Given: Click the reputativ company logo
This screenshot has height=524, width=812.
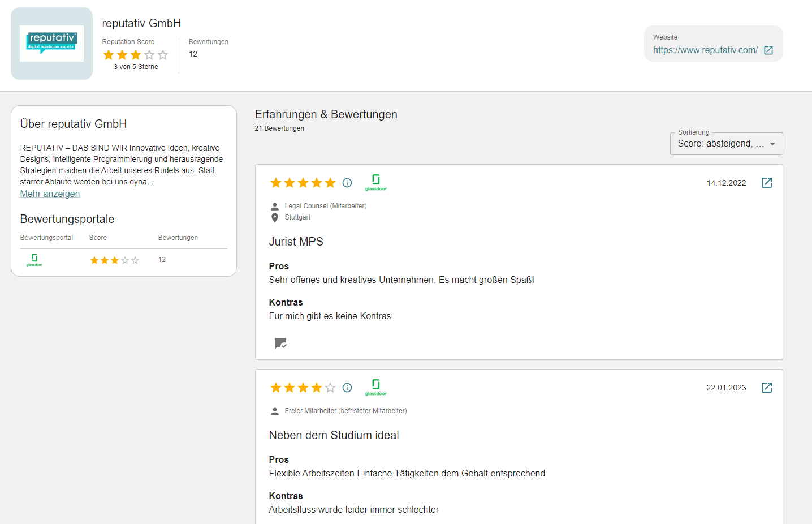Looking at the screenshot, I should [x=51, y=44].
